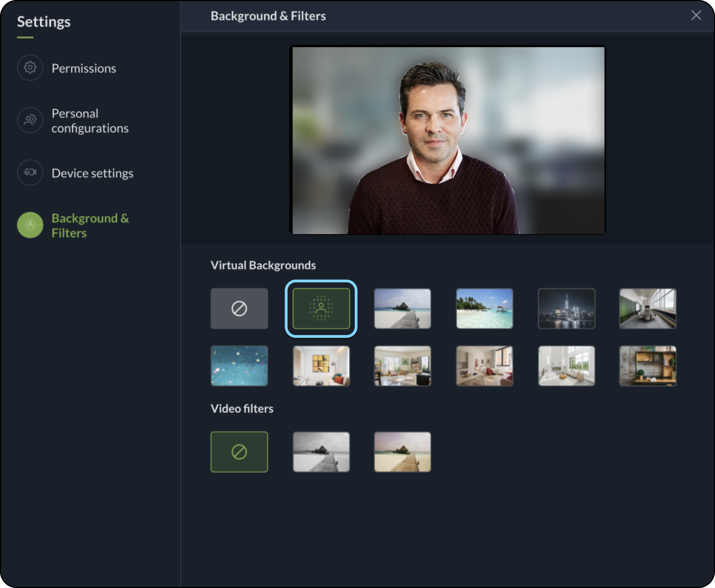Open the Permissions settings section

click(x=84, y=69)
